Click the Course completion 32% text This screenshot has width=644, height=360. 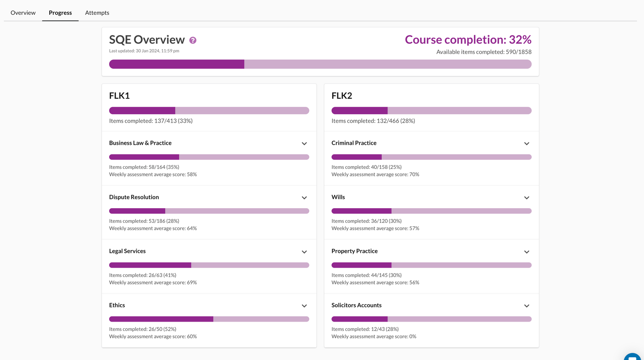pos(468,39)
